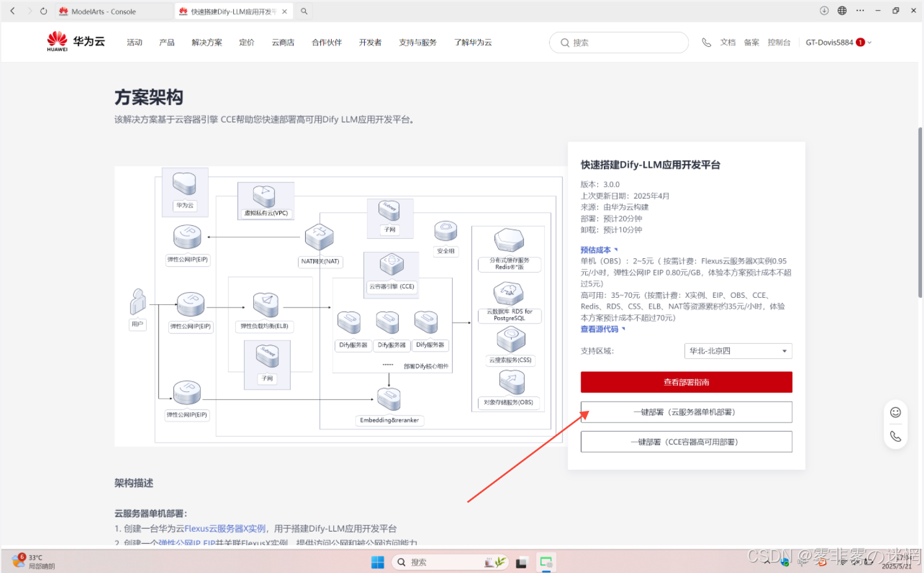Click the floating phone contact icon
The height and width of the screenshot is (573, 924).
point(895,436)
